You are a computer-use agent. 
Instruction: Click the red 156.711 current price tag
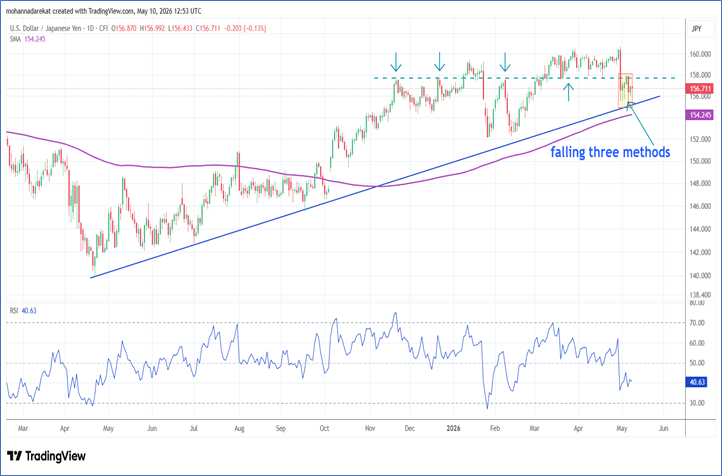(699, 88)
